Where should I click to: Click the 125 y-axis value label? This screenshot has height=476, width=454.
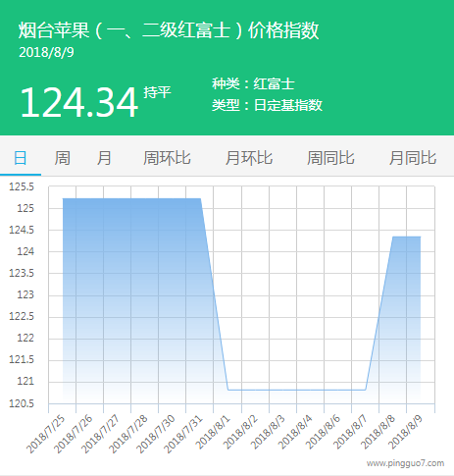(x=25, y=208)
